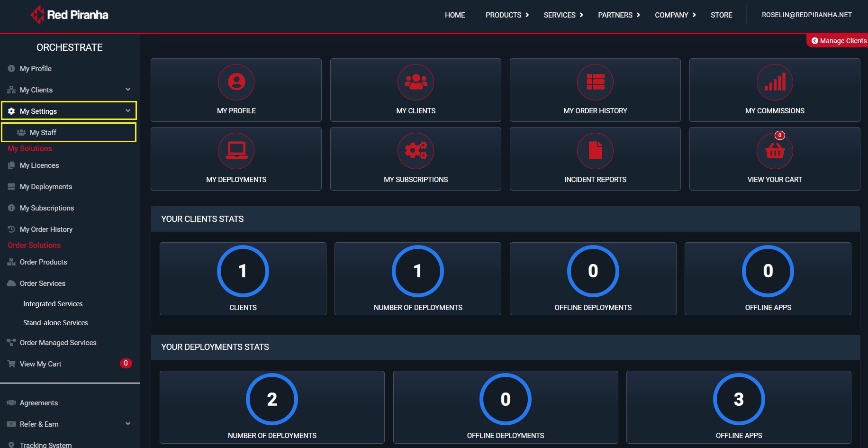Viewport: 868px width, 448px height.
Task: Click the Number of Deployments card showing 2
Action: [272, 407]
